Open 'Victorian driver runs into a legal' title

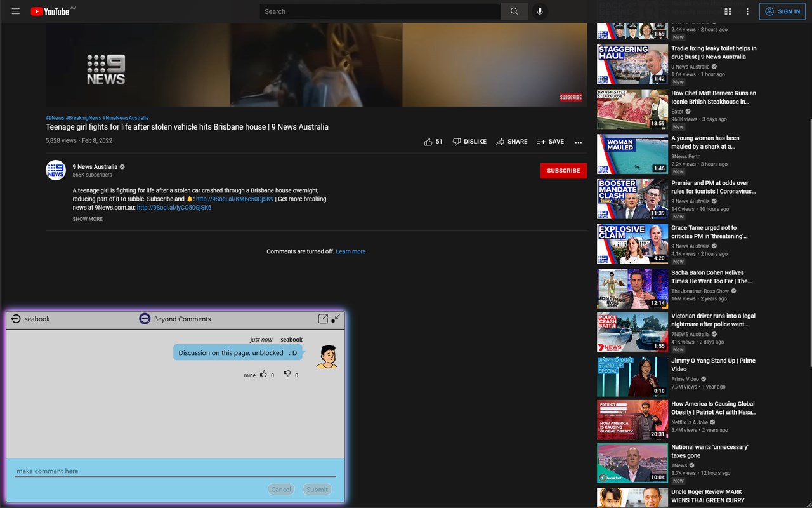tap(714, 320)
